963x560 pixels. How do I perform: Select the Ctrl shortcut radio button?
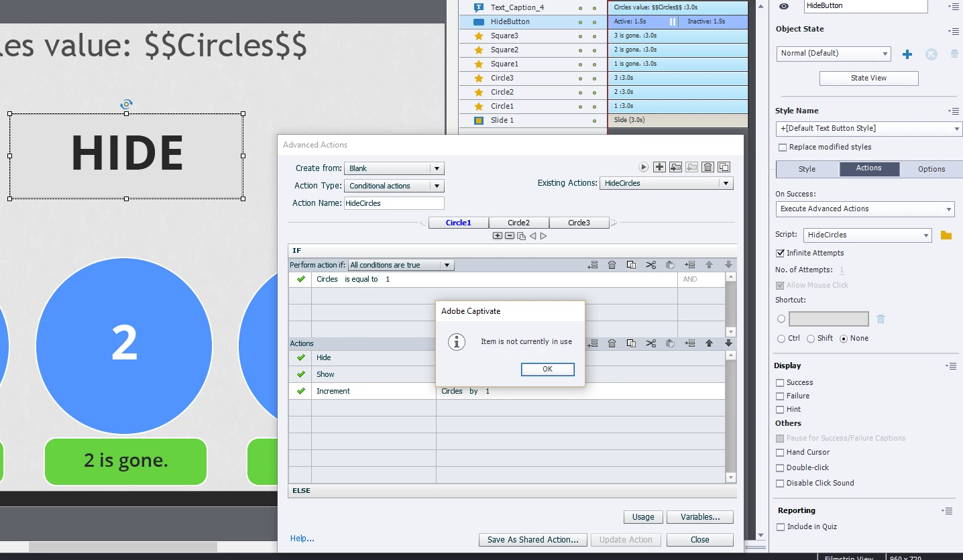point(781,339)
